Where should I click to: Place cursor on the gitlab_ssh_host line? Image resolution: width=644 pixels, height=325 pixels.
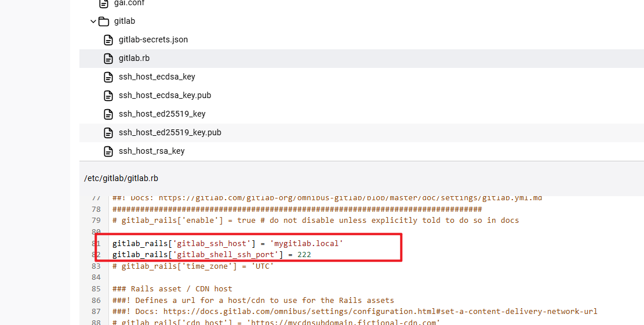pos(228,244)
